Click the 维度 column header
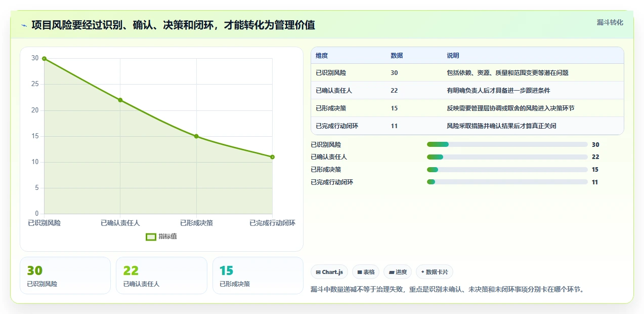This screenshot has width=644, height=314. click(322, 56)
